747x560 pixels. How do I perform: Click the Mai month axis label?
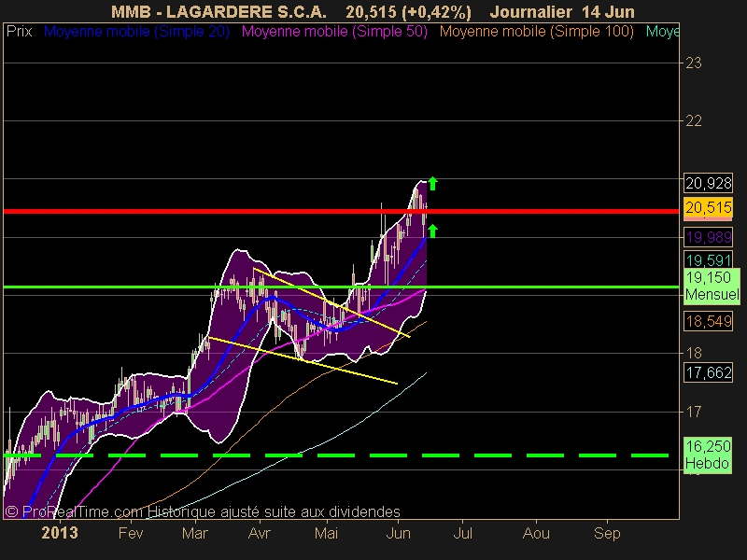pyautogui.click(x=326, y=533)
